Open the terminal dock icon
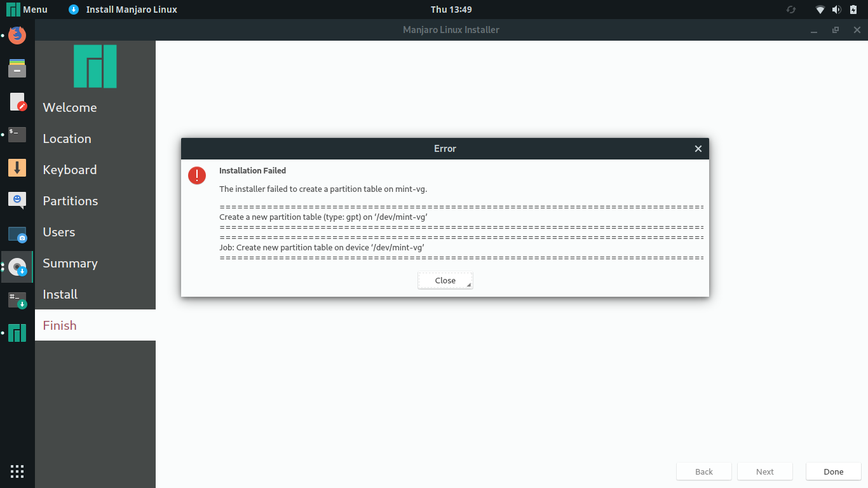The width and height of the screenshot is (868, 488). point(17,134)
